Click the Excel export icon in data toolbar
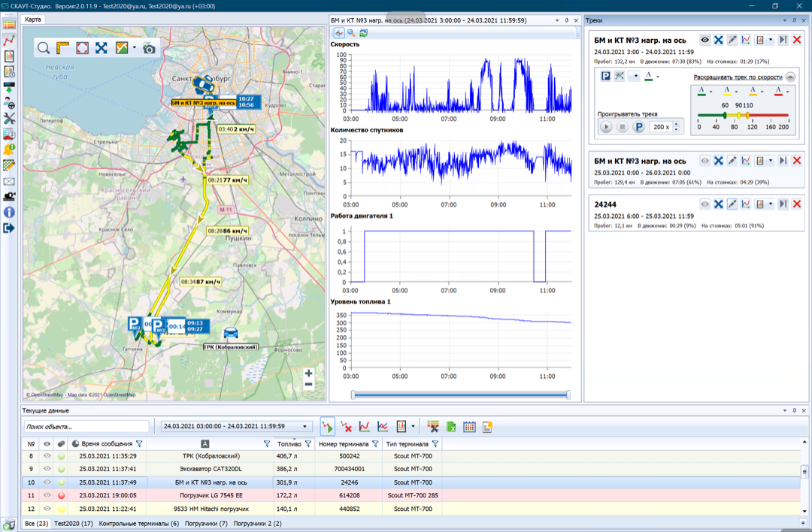 click(451, 427)
